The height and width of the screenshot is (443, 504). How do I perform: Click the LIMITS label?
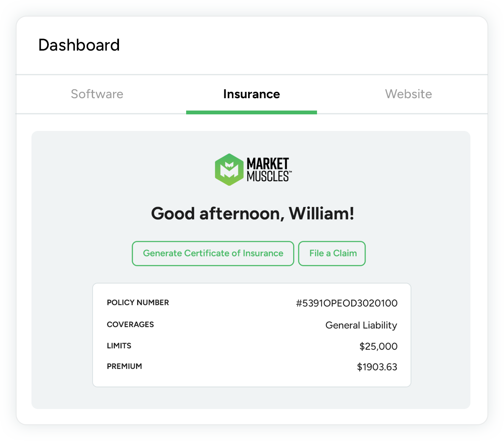119,346
